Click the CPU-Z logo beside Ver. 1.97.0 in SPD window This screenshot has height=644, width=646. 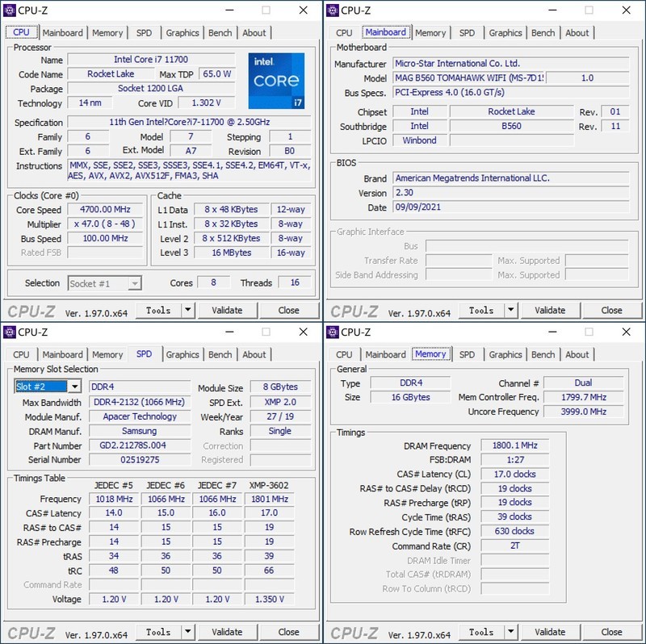[x=31, y=631]
